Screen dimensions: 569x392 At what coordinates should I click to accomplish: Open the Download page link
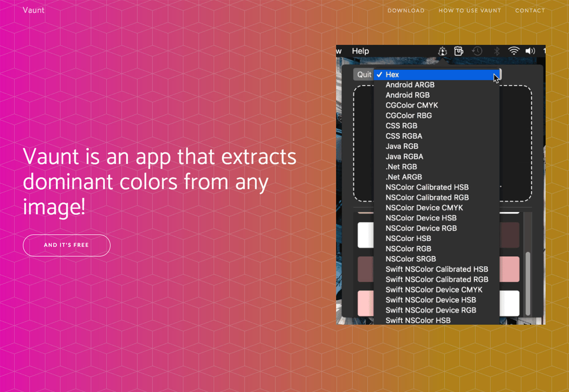pos(406,10)
